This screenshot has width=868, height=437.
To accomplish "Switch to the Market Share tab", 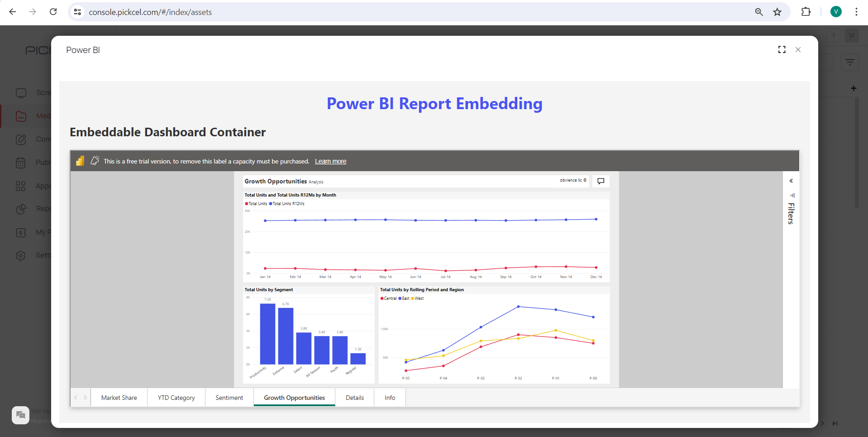I will (119, 398).
